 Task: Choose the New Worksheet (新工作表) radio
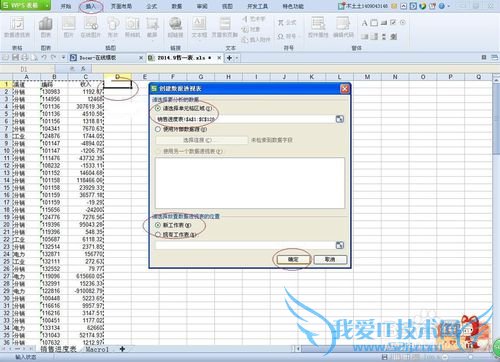(x=158, y=225)
